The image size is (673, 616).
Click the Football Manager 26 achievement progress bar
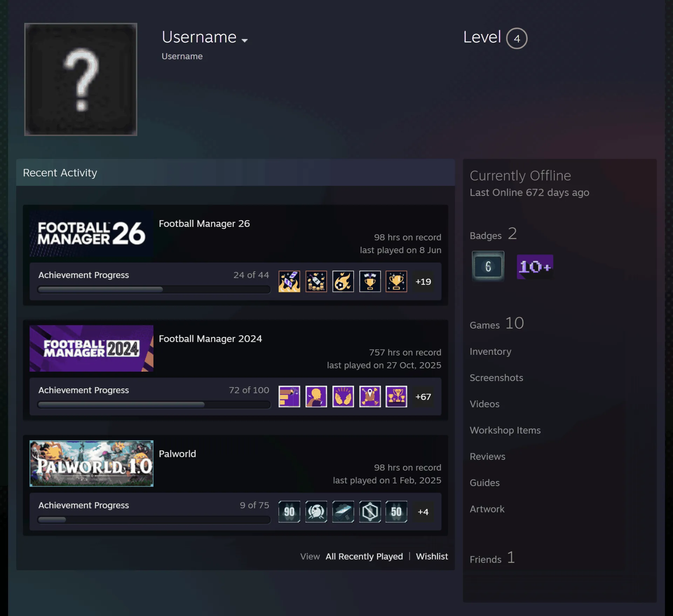154,290
